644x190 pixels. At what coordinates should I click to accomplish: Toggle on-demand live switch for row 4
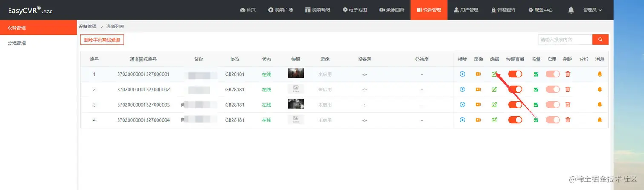click(515, 120)
